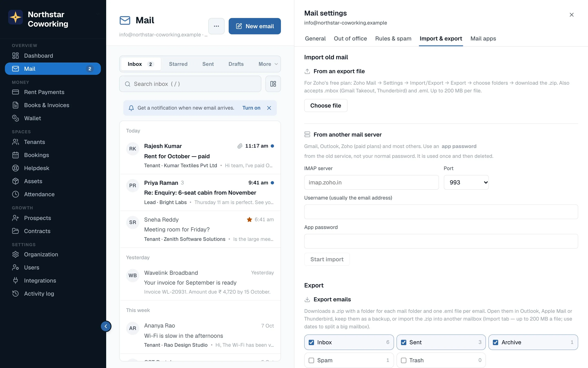Open Rajesh Kumar's Rent for October email
This screenshot has width=588, height=368.
coord(200,156)
